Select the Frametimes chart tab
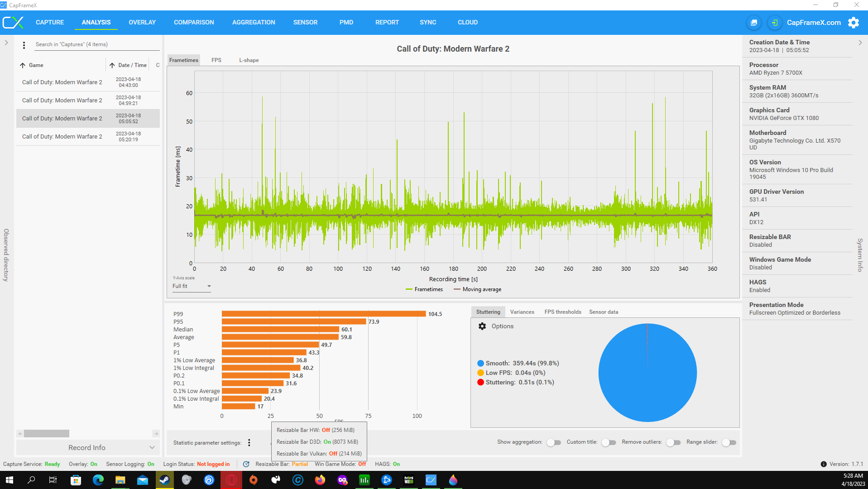The height and width of the screenshot is (489, 868). click(184, 60)
